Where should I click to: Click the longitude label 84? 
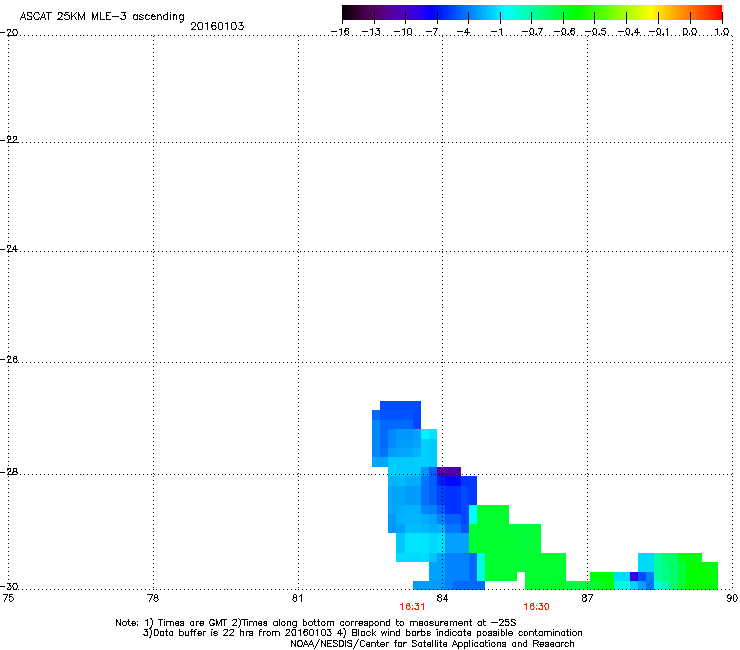(442, 598)
